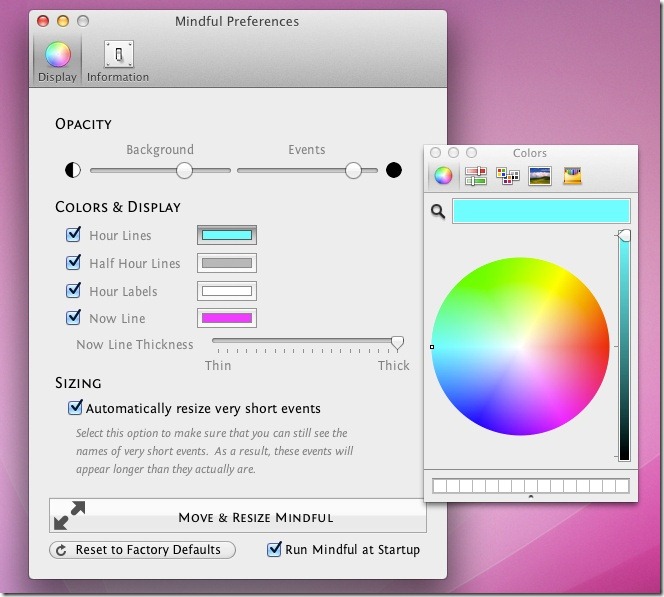Click the 'Background' opacity label
The image size is (664, 597).
click(160, 149)
